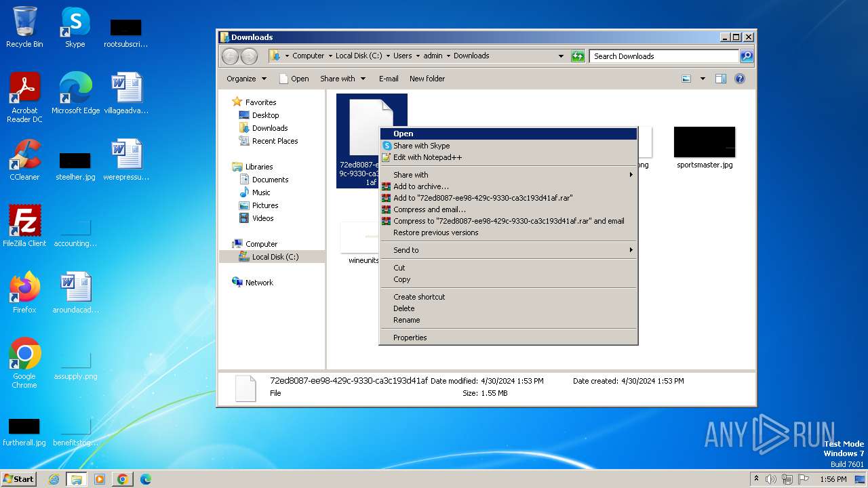This screenshot has height=488, width=868.
Task: Change view with the views icon
Action: (686, 79)
